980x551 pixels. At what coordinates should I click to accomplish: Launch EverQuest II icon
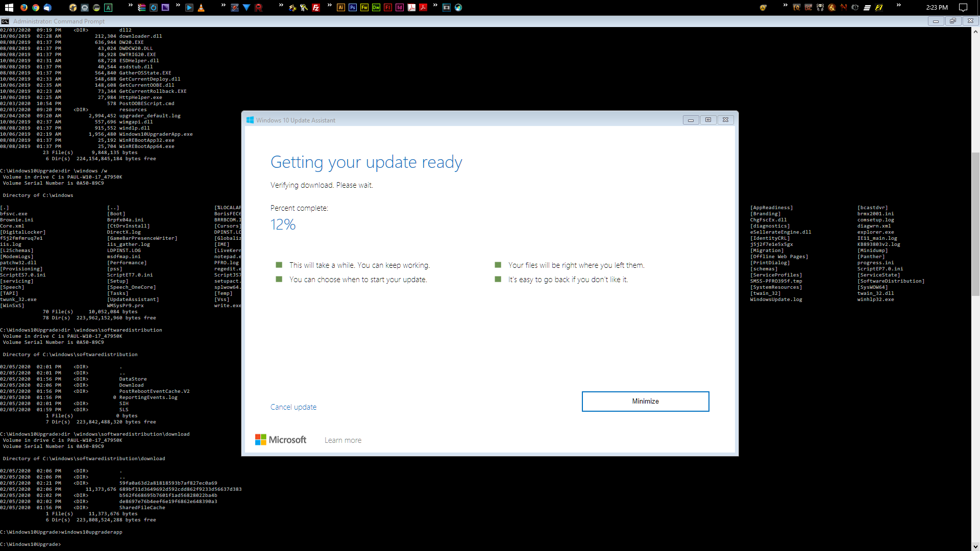(808, 8)
